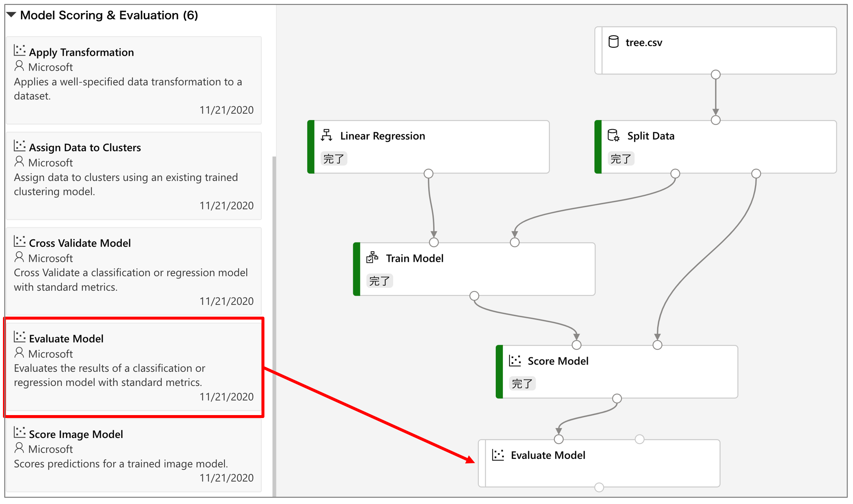Click the Split Data node icon
Viewport: 853px width, 504px height.
click(x=613, y=135)
